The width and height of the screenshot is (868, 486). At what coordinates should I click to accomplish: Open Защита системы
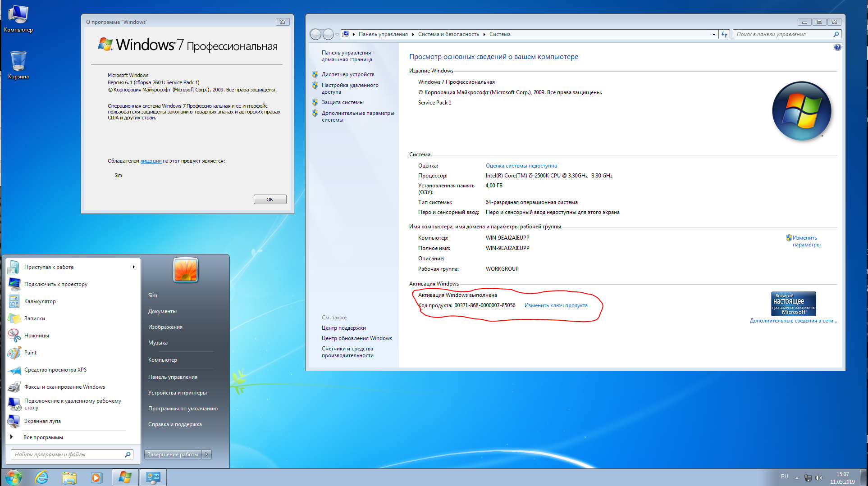pyautogui.click(x=343, y=102)
